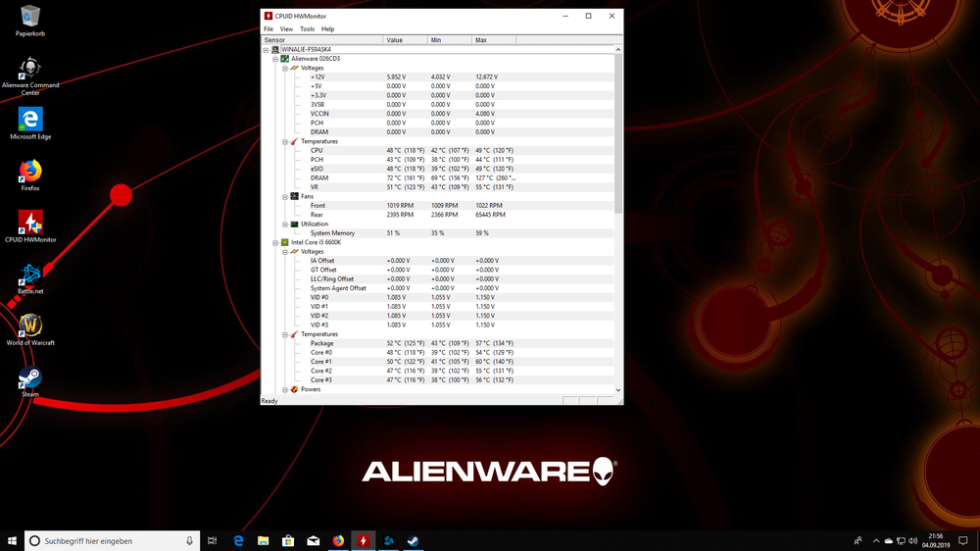Image resolution: width=980 pixels, height=551 pixels.
Task: Open the File menu
Action: (x=269, y=29)
